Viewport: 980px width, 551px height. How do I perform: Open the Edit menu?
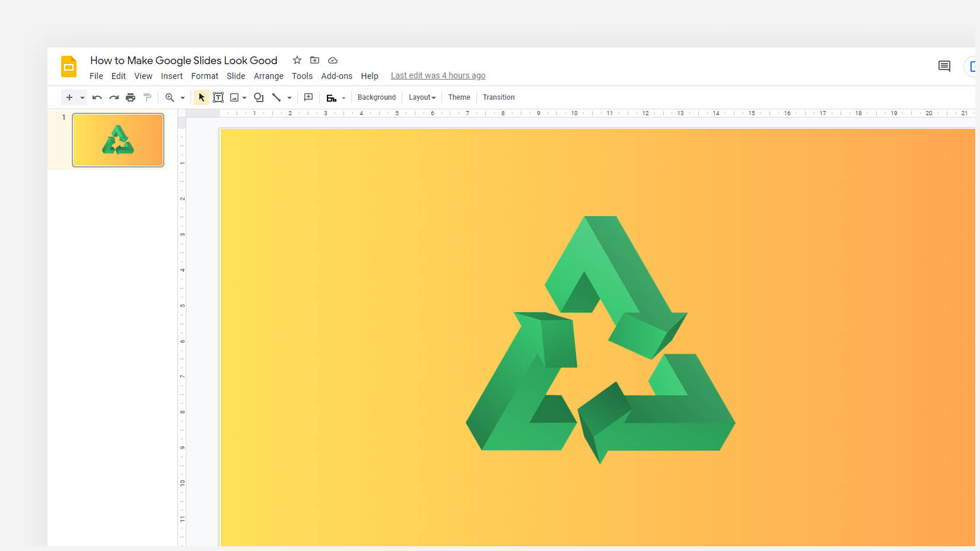[x=119, y=76]
